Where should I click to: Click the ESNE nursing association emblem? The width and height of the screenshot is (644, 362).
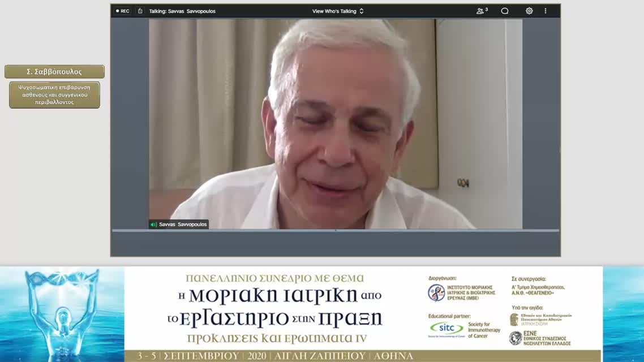coord(516,338)
